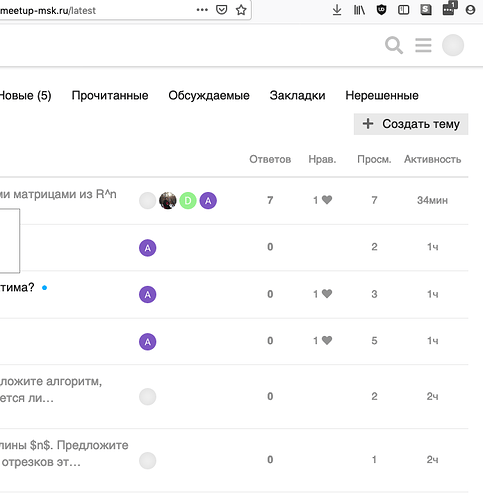Open purple A avatar in the 3-views row

pos(148,294)
